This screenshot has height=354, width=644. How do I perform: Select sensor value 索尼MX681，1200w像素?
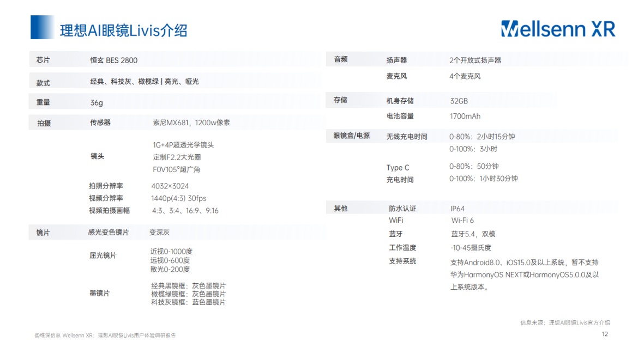pyautogui.click(x=191, y=123)
